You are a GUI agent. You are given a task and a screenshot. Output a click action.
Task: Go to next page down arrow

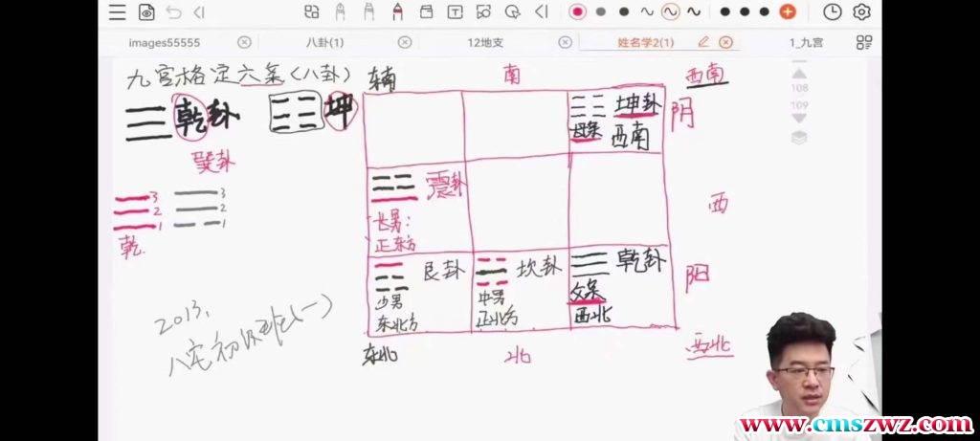[799, 118]
